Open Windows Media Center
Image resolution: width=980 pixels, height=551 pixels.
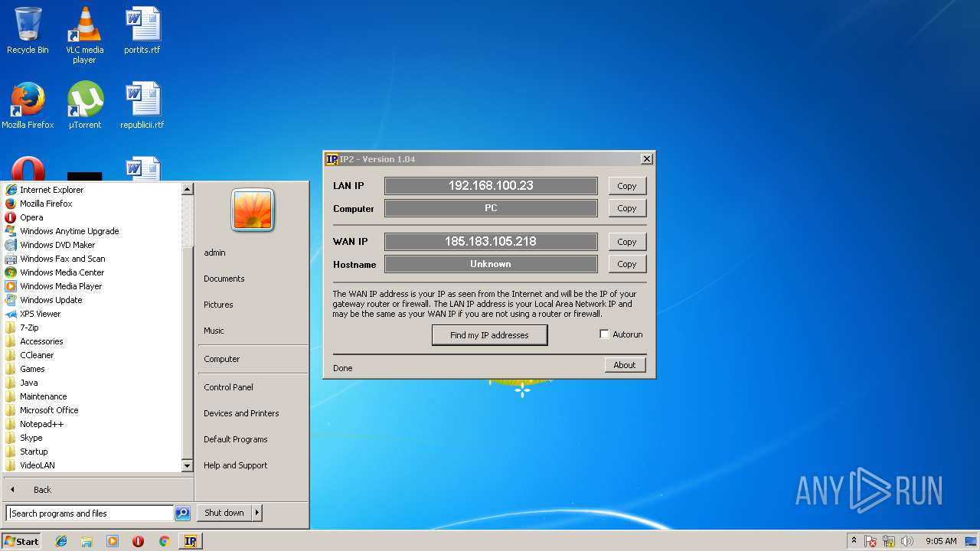point(62,272)
